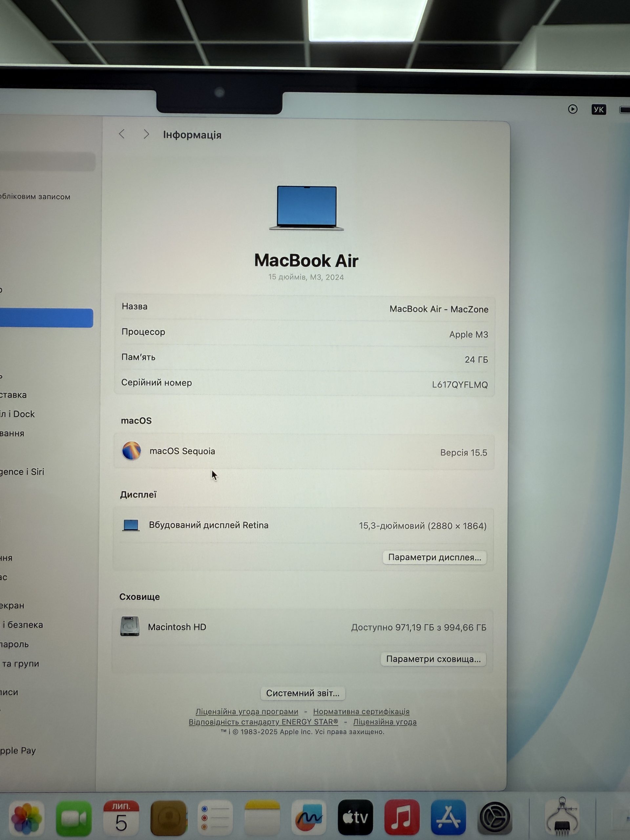Click the Сховище section heading
Image resolution: width=630 pixels, height=840 pixels.
point(139,597)
